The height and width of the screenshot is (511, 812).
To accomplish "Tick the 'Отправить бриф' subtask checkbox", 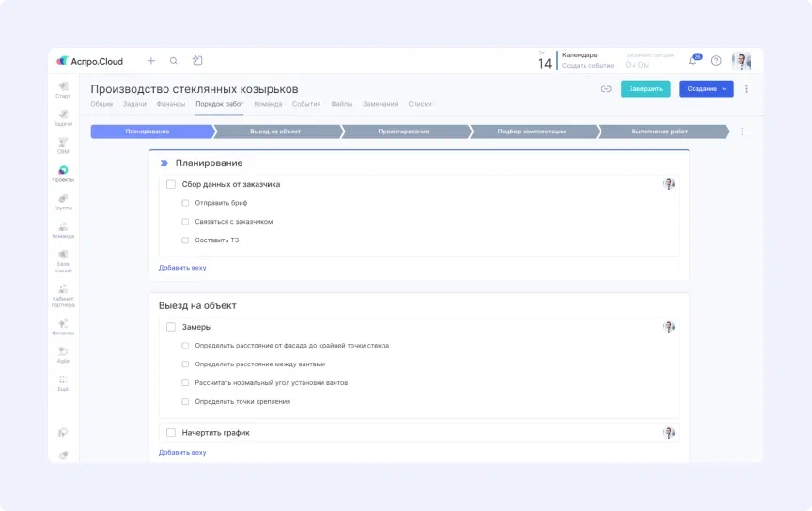I will click(185, 203).
